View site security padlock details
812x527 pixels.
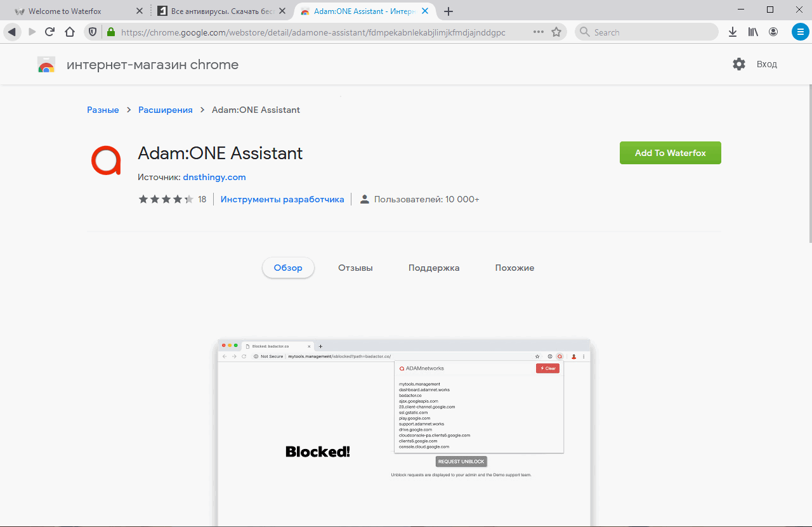[110, 32]
